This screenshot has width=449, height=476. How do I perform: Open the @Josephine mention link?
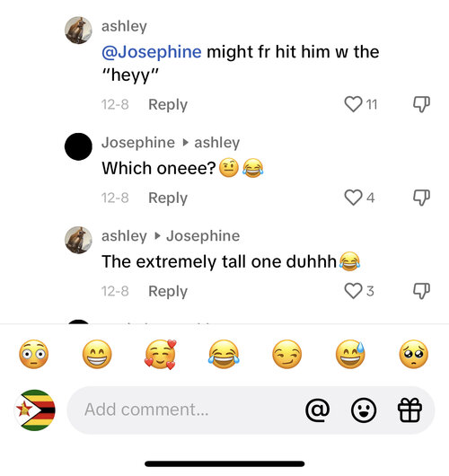(152, 51)
